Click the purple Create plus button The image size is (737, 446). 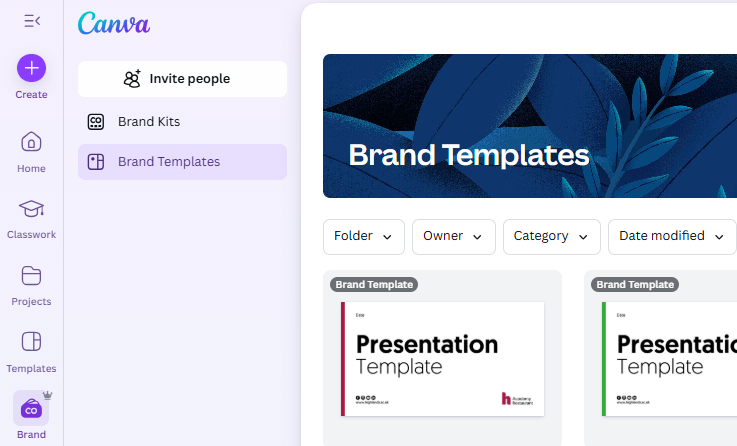point(31,68)
